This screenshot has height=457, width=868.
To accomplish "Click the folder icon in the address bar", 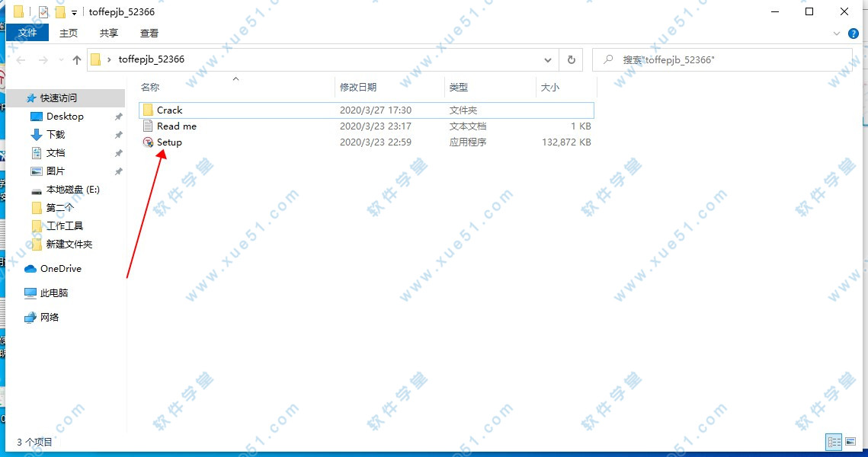I will pos(96,59).
